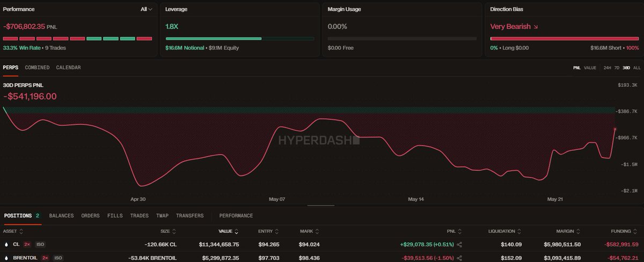
Task: Click the chart's latest data point marker
Action: pos(615,129)
